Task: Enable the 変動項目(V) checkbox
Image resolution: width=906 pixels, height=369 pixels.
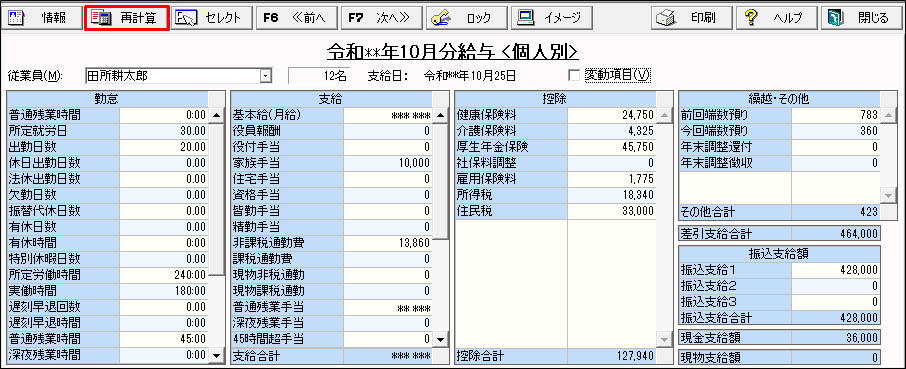Action: (x=574, y=75)
